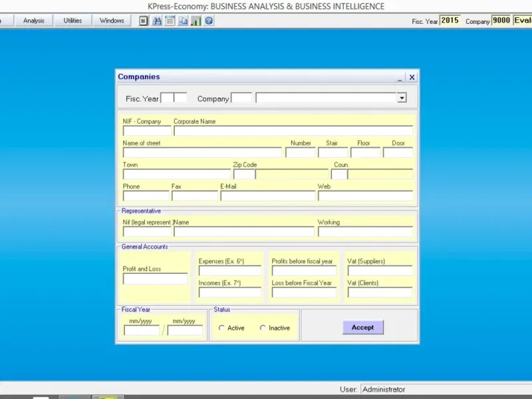This screenshot has height=399, width=532.
Task: Click the Expenses (Ex. 6*) field
Action: pos(230,271)
